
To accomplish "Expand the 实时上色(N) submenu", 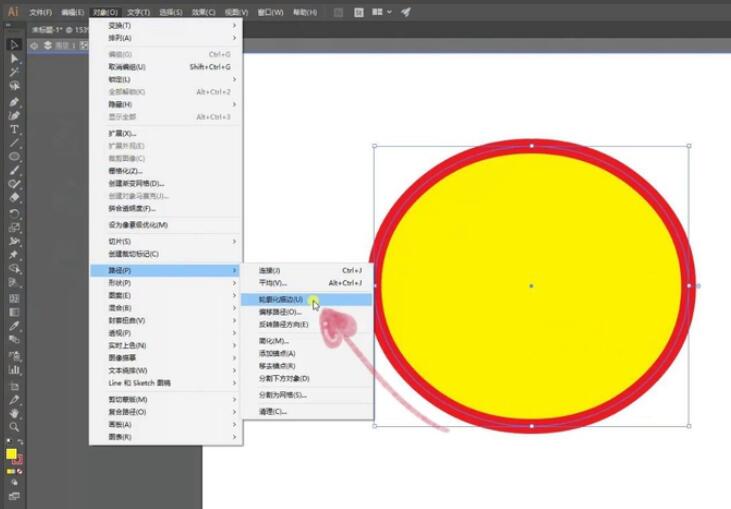I will point(166,345).
